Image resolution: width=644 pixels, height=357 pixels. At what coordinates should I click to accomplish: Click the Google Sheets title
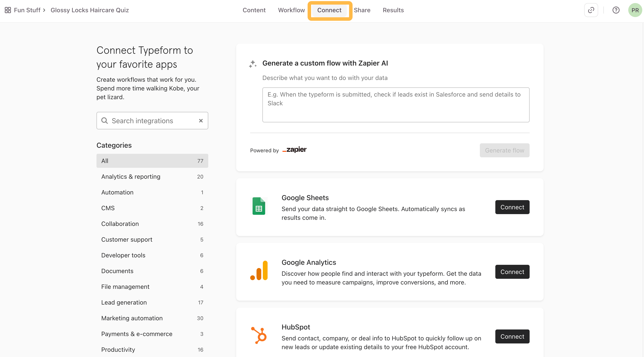point(305,198)
